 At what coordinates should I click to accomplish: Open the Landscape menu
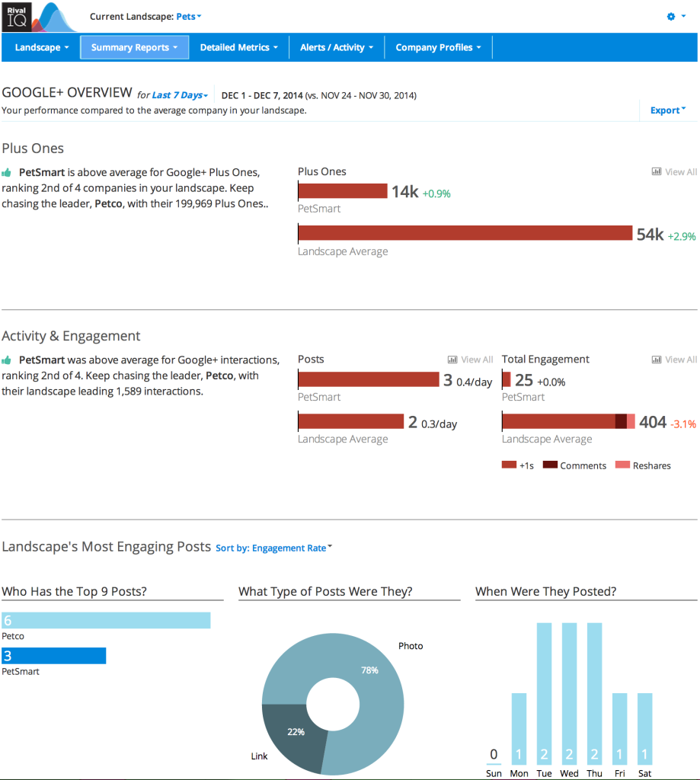(41, 47)
